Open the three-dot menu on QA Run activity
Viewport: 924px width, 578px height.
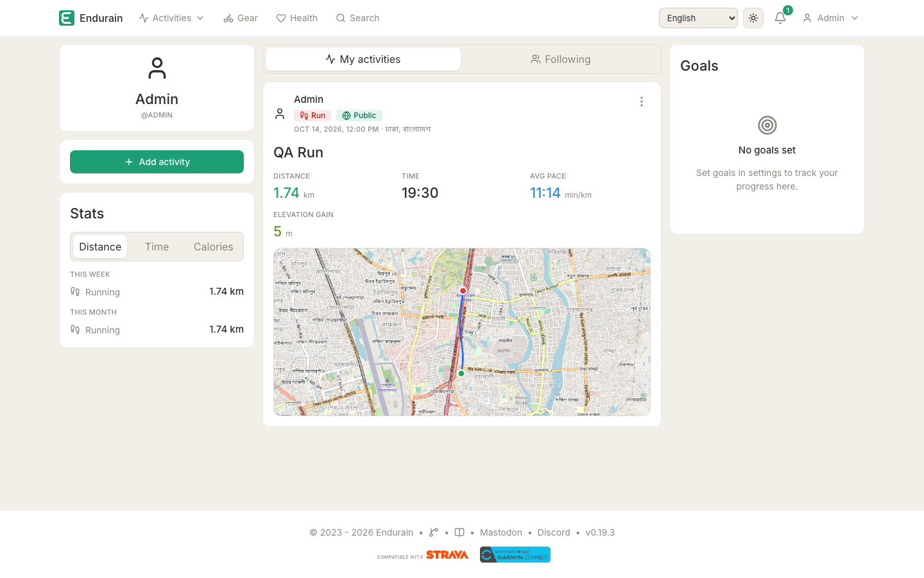point(641,101)
